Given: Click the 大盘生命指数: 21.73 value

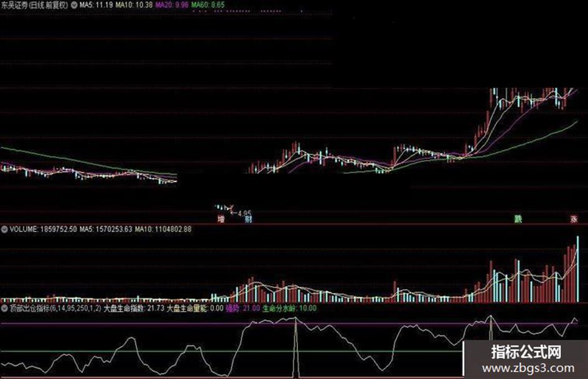Looking at the screenshot, I should (134, 309).
